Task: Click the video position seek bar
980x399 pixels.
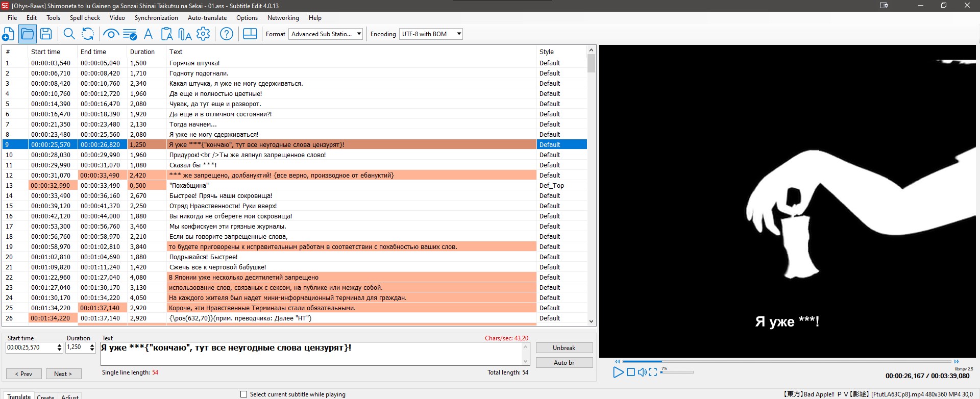Action: click(786, 361)
